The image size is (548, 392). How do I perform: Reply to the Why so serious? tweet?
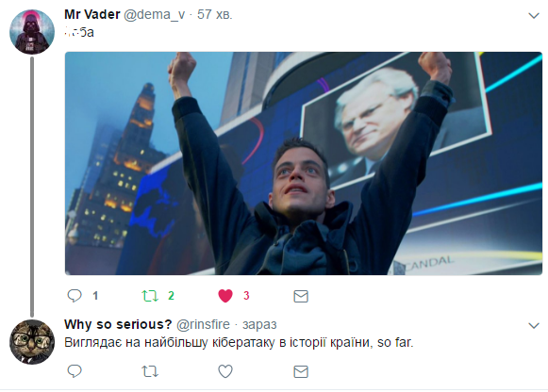pos(75,371)
